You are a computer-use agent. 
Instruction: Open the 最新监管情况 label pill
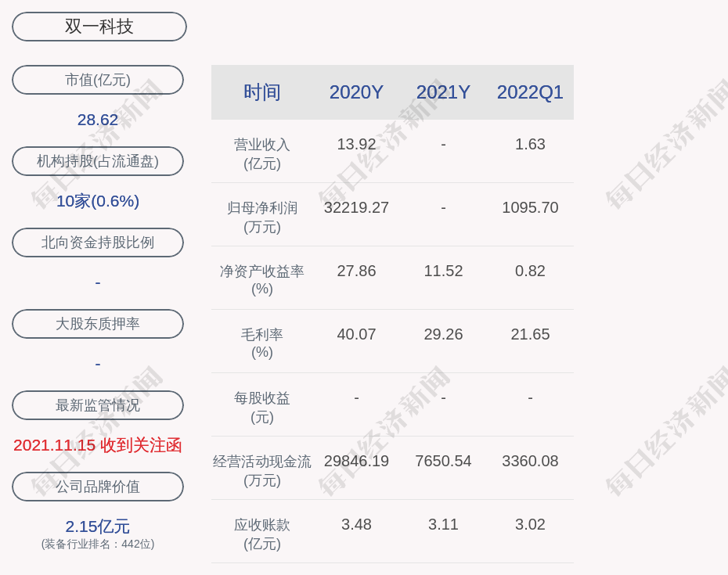click(98, 405)
